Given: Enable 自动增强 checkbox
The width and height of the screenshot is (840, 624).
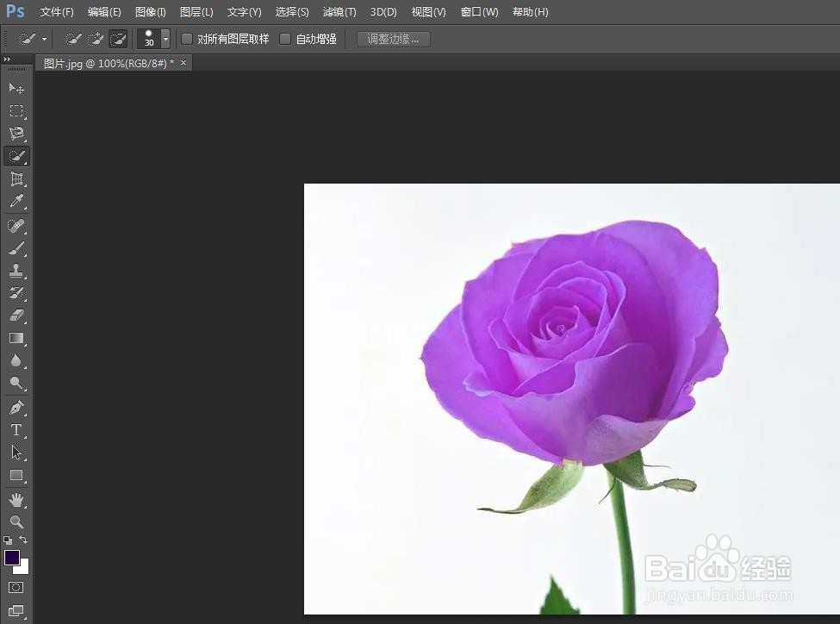Looking at the screenshot, I should (285, 39).
